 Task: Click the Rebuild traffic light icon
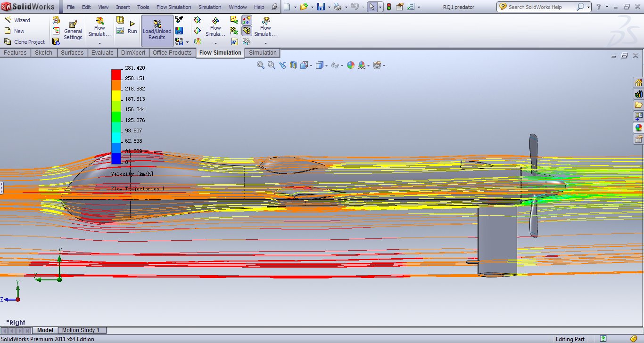coord(389,7)
